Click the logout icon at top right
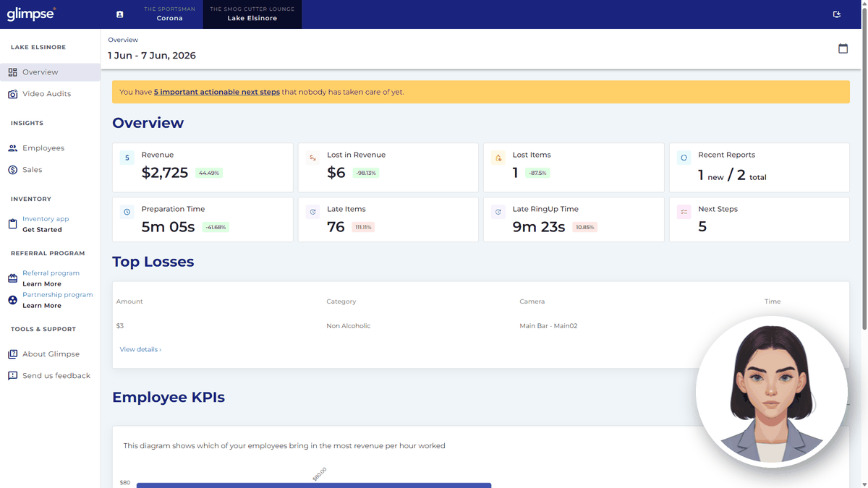The image size is (868, 488). 837,14
